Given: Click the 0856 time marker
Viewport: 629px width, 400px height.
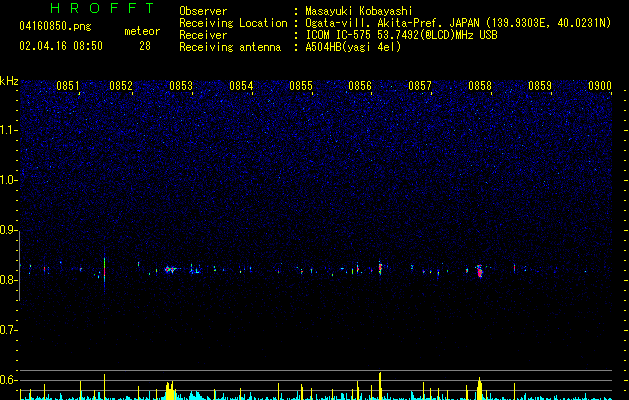Looking at the screenshot, I should 360,86.
